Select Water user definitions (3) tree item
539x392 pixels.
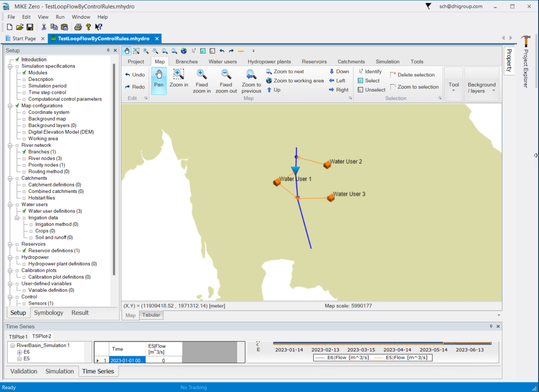click(x=55, y=211)
